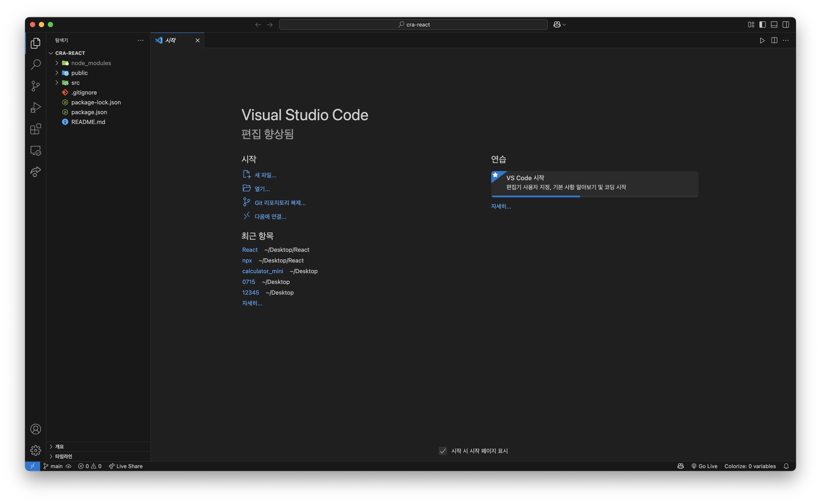This screenshot has height=504, width=821.
Task: Open the package.json file
Action: [98, 112]
